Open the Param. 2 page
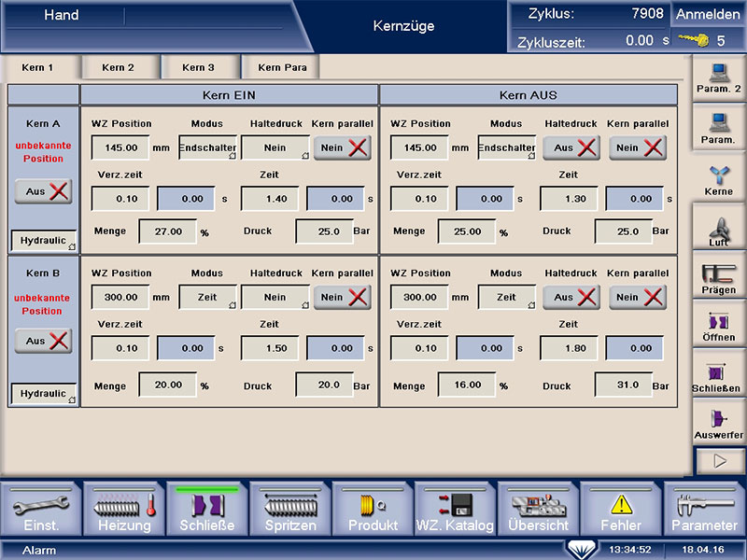Viewport: 747px width, 560px height. (718, 78)
